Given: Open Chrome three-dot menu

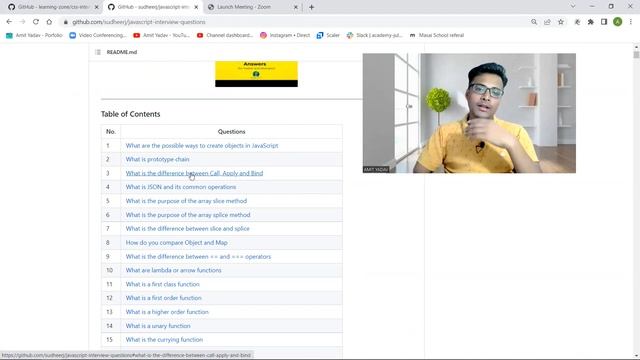Looking at the screenshot, I should 631,22.
